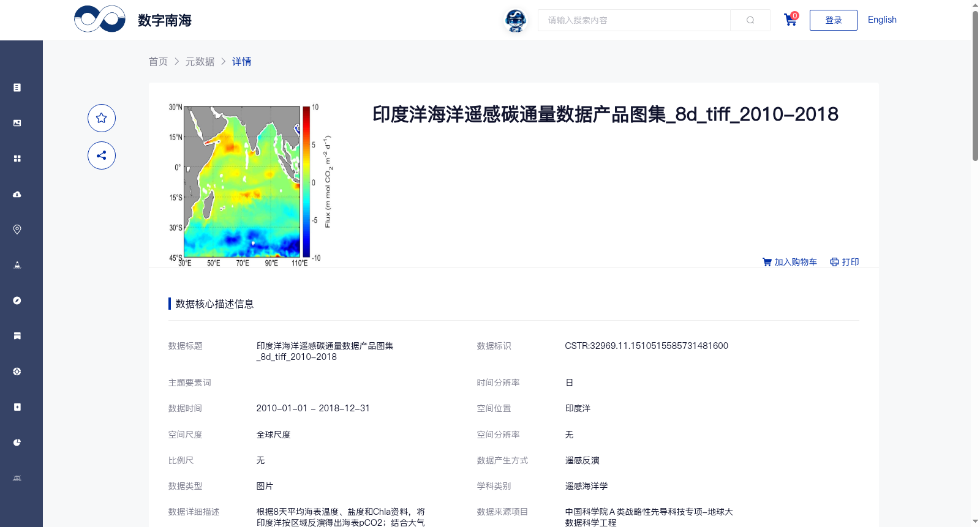The image size is (980, 527).
Task: Open the laptop icon at sidebar bottom
Action: click(17, 478)
